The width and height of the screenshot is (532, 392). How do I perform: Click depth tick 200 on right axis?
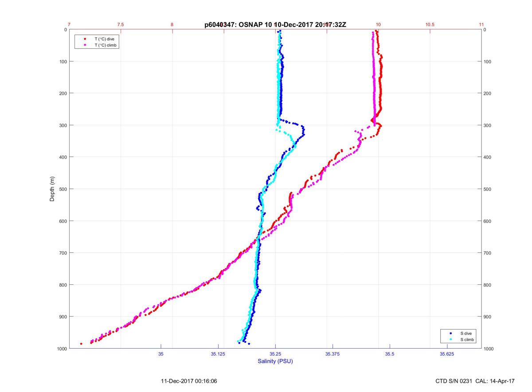488,93
